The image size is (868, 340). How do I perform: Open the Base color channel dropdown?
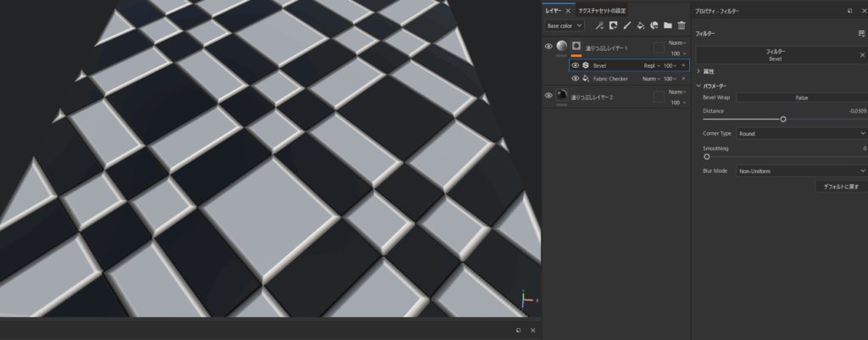(x=565, y=25)
